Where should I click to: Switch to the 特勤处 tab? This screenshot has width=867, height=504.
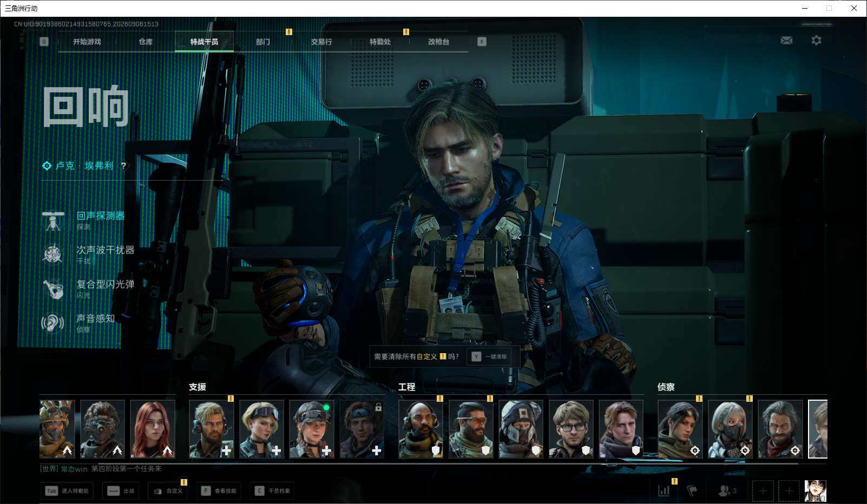point(380,42)
